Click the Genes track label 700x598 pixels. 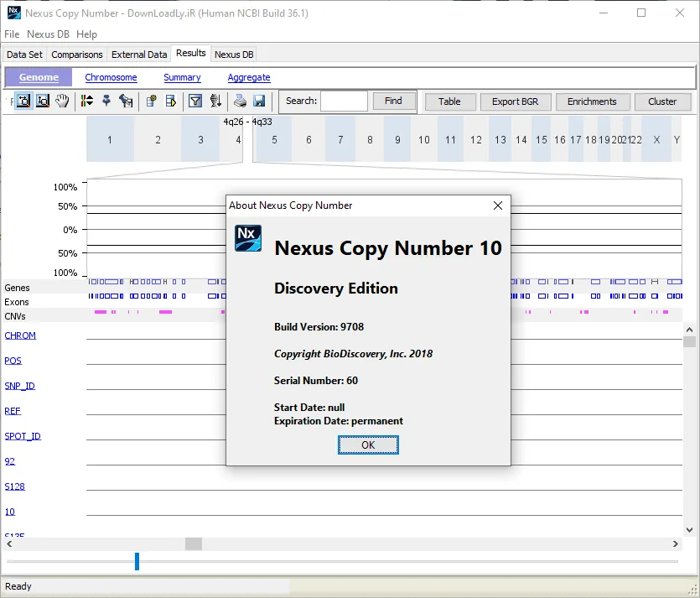click(x=17, y=288)
